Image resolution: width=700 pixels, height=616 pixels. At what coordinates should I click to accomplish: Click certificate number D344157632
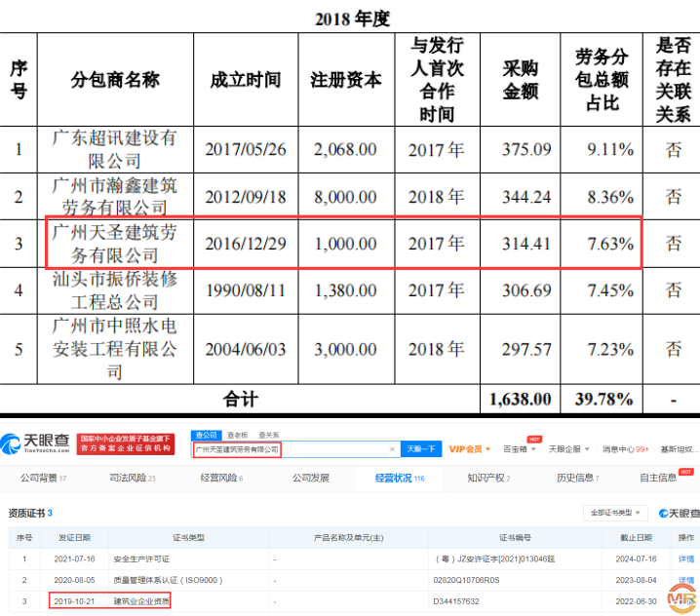click(456, 601)
